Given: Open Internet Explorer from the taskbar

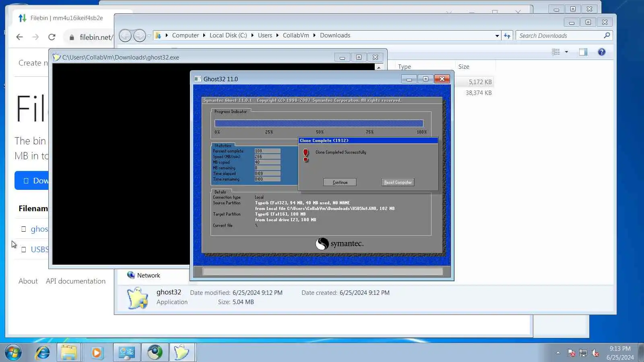Looking at the screenshot, I should coord(42,353).
